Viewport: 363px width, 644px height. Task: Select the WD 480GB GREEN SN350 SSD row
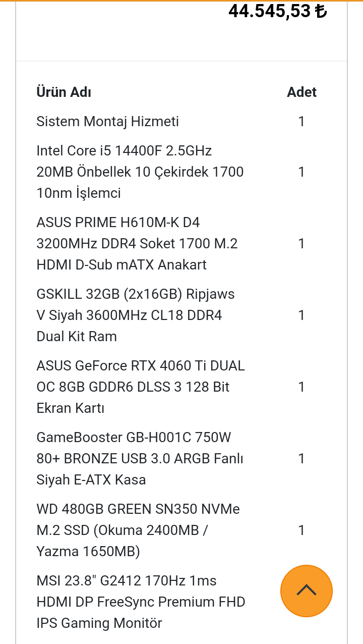click(138, 530)
